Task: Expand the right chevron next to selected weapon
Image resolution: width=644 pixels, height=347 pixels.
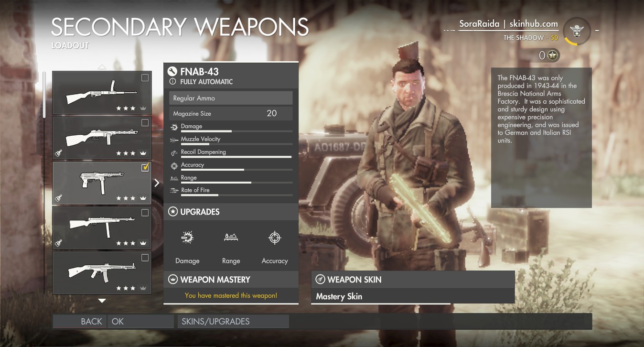Action: 157,183
